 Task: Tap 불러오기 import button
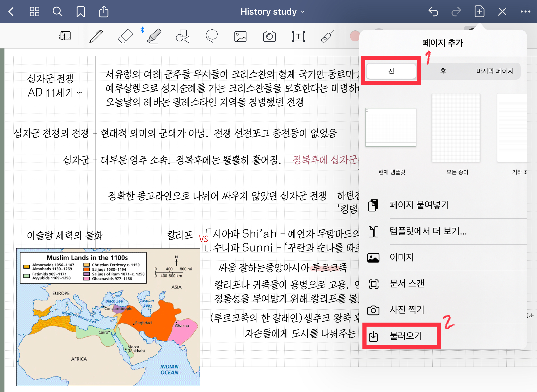405,336
